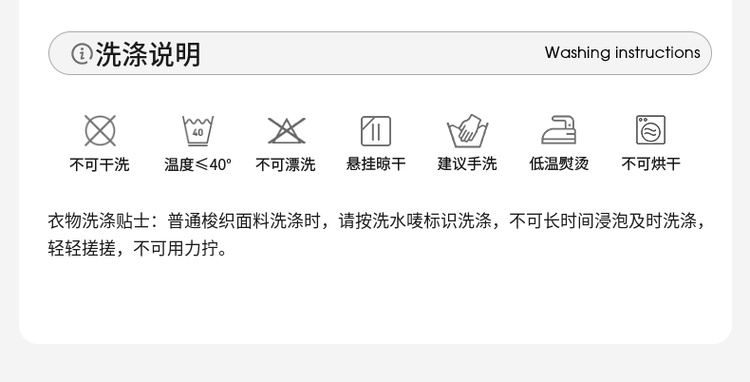This screenshot has height=382, width=750.
Task: Select the 不可漂洗 label
Action: click(286, 164)
